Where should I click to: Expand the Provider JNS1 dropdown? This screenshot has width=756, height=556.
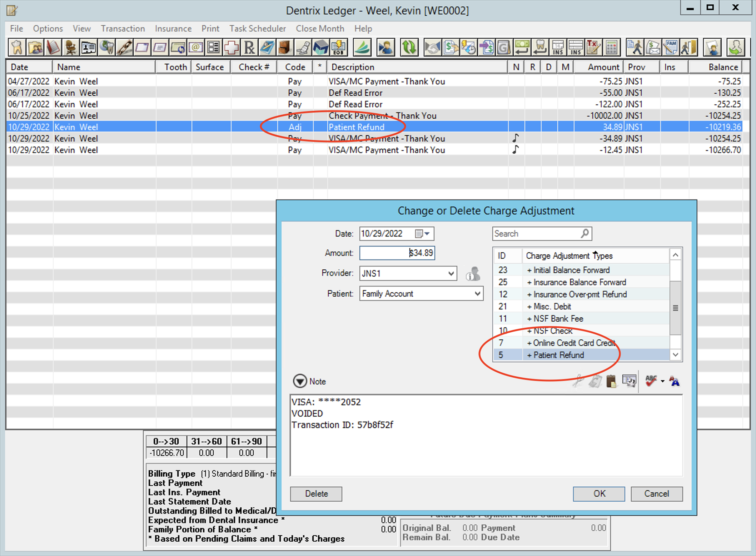(451, 274)
